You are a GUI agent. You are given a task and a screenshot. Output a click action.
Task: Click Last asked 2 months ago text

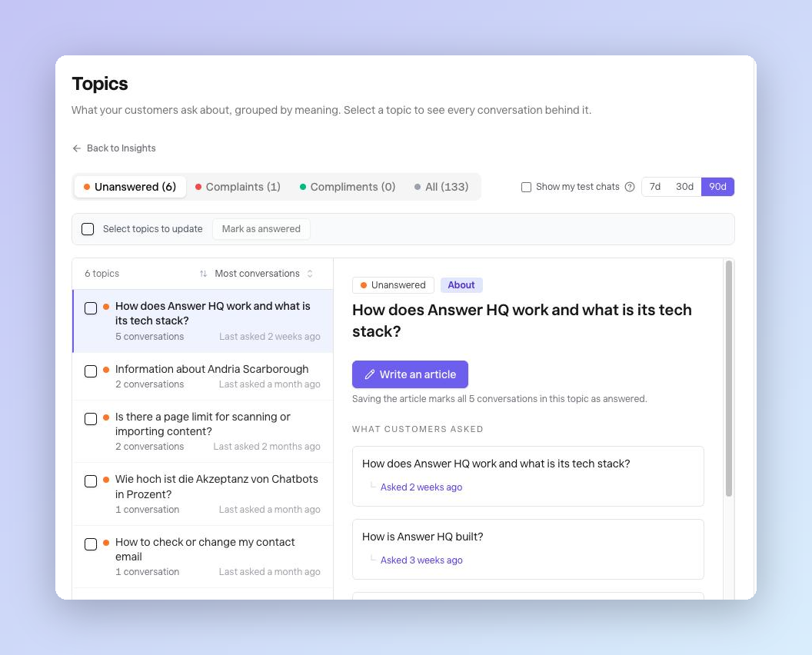pos(267,447)
